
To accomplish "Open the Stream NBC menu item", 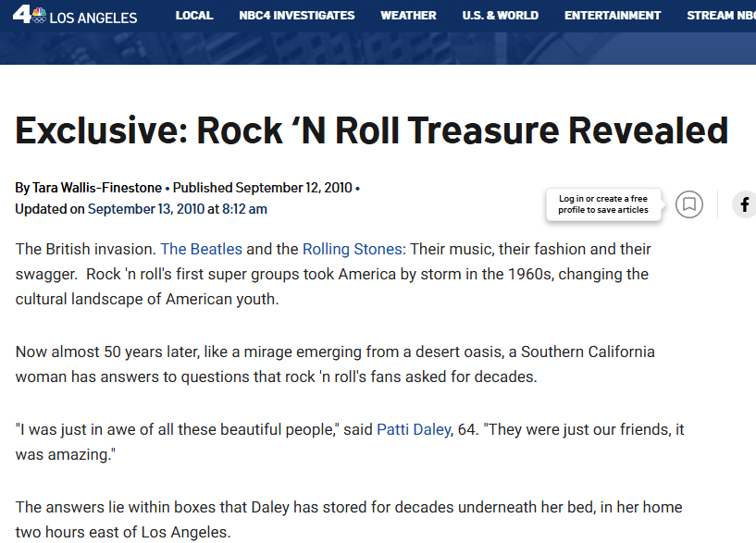I will click(721, 16).
